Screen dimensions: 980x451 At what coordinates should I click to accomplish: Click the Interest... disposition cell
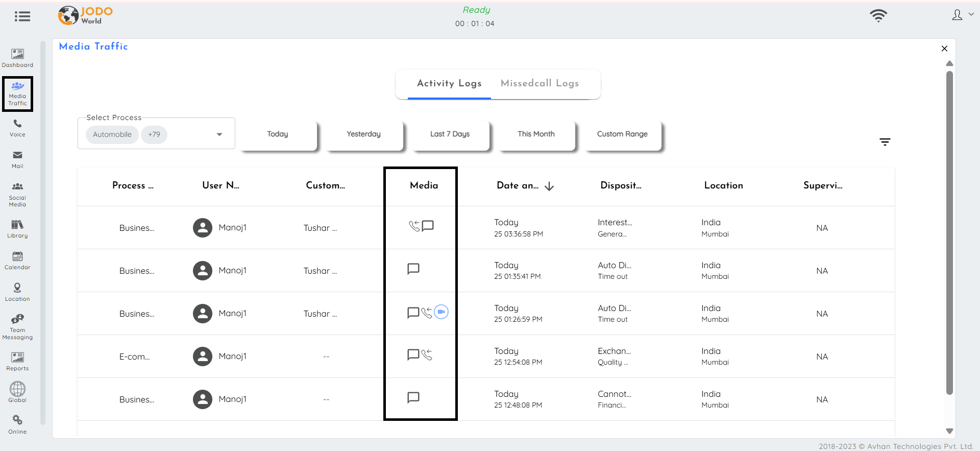point(615,223)
